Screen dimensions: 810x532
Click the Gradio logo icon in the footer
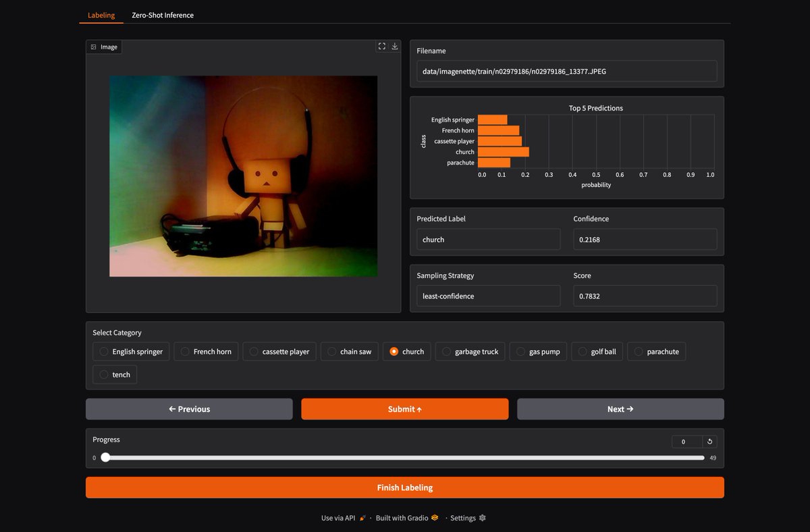(x=435, y=518)
